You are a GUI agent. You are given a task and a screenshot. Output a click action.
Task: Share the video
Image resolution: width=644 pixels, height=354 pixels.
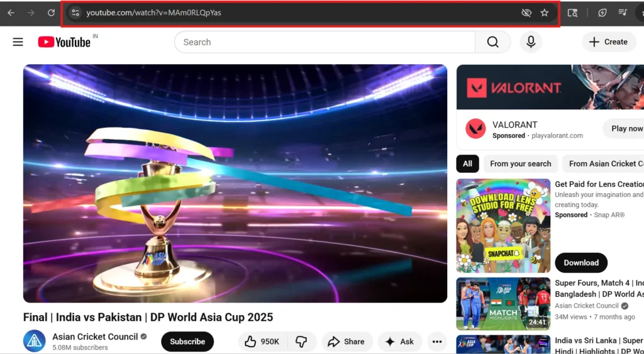pyautogui.click(x=347, y=341)
